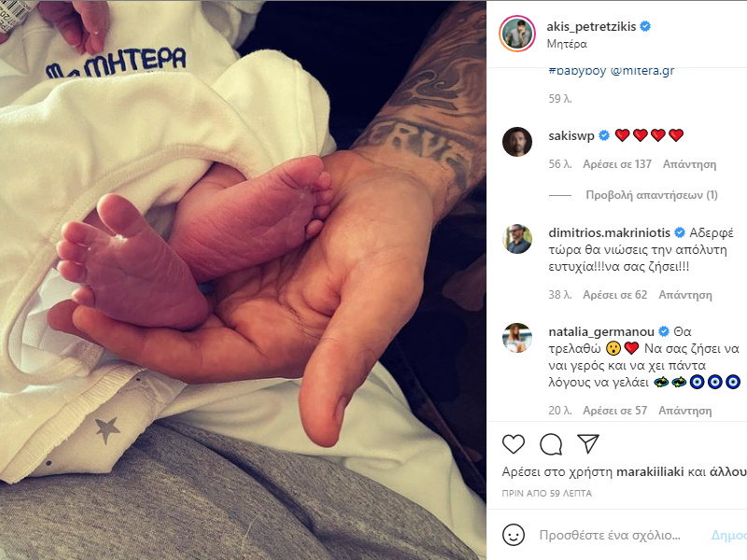The image size is (747, 560).
Task: Open dimitrios.makriniotis commenter avatar
Action: click(x=517, y=239)
